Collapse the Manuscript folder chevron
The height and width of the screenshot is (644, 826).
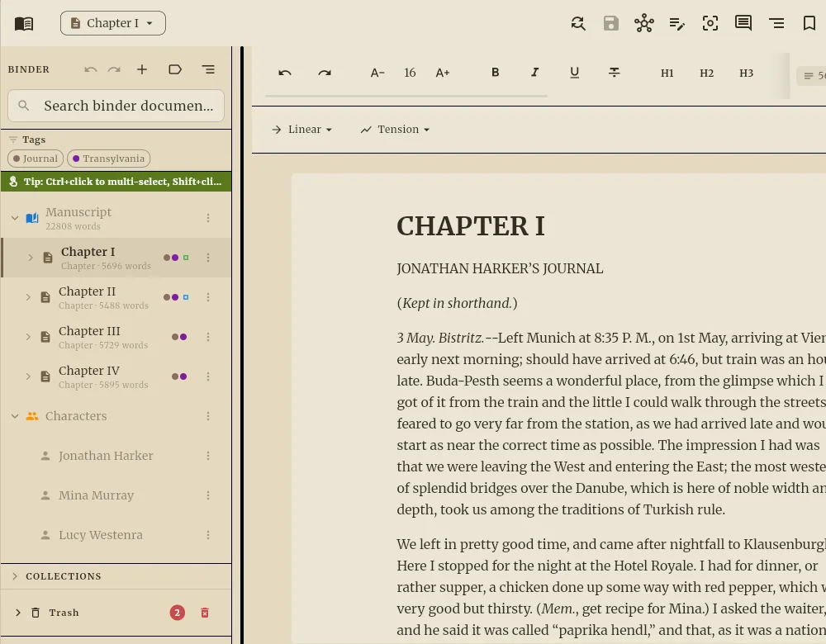pyautogui.click(x=15, y=217)
